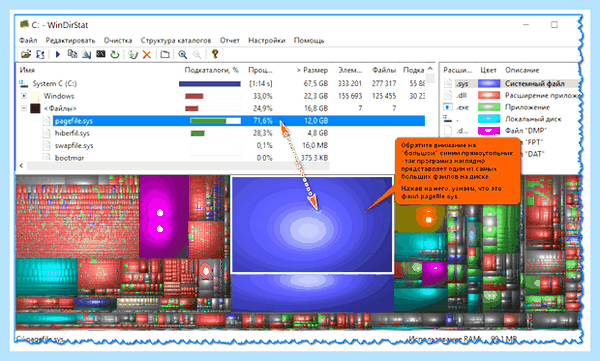Screen dimensions: 600x361
Task: Click the .sys extension file icon
Action: point(448,83)
